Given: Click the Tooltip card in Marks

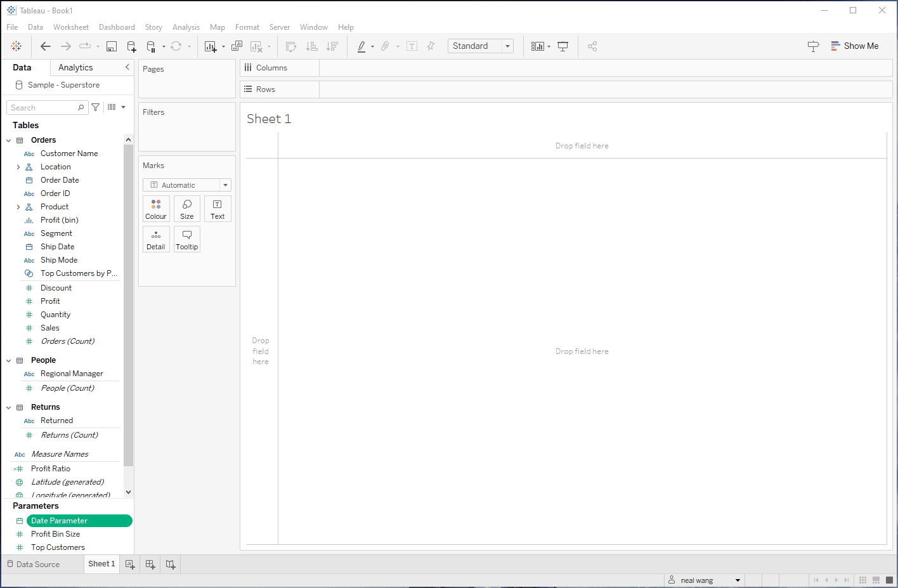Looking at the screenshot, I should 187,239.
